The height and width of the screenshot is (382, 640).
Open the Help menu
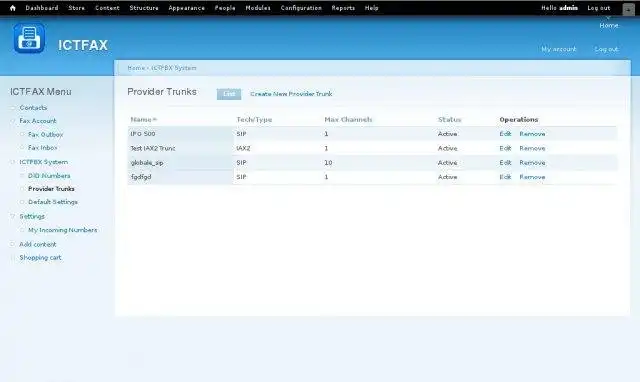coord(371,8)
